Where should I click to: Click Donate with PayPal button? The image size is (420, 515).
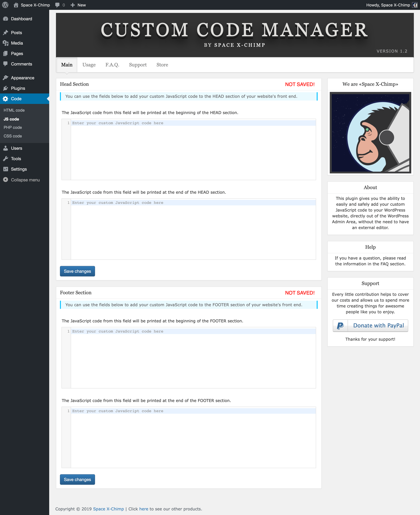click(x=370, y=326)
